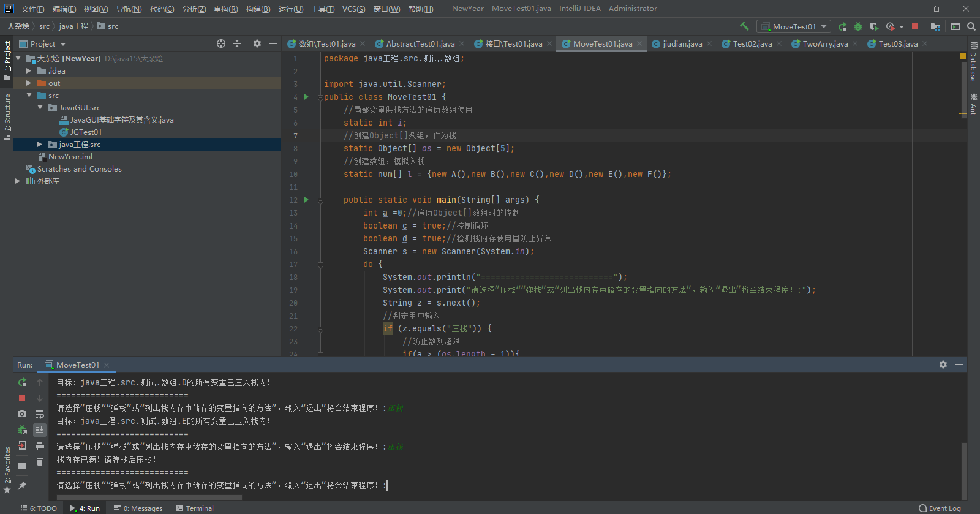Expand the out folder in project tree
The image size is (980, 514).
coord(28,83)
